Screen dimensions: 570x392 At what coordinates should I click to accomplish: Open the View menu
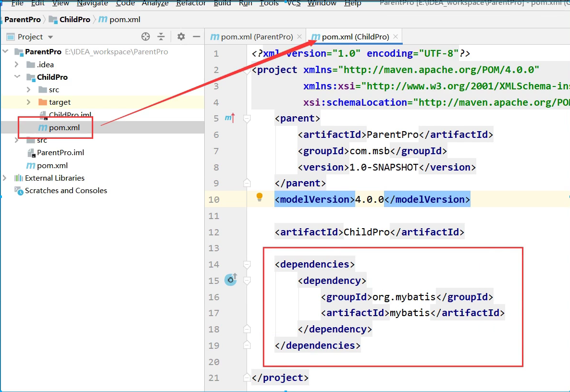[61, 3]
